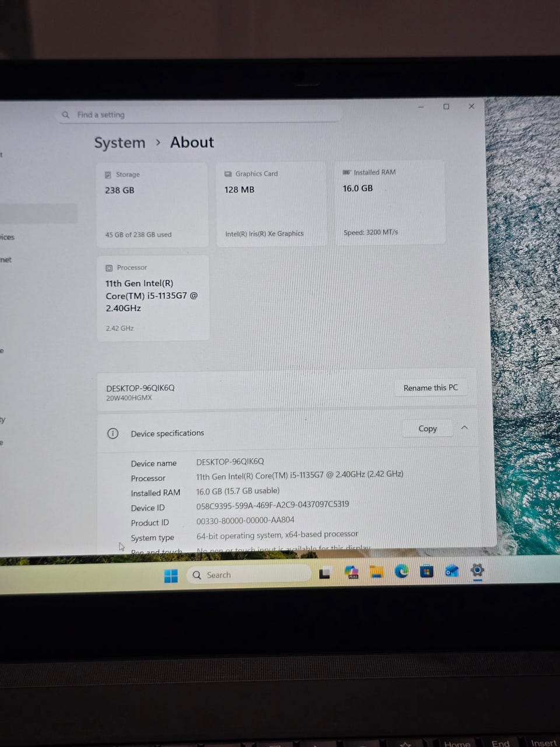Click the Speed: 3200 MT/s text
This screenshot has height=747, width=560.
point(370,232)
